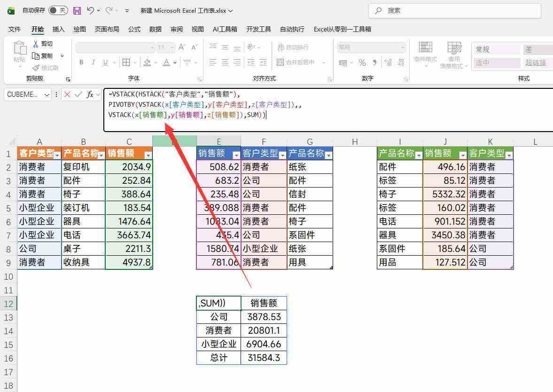The width and height of the screenshot is (553, 392).
Task: Click the Merge and Center button
Action: [296, 63]
